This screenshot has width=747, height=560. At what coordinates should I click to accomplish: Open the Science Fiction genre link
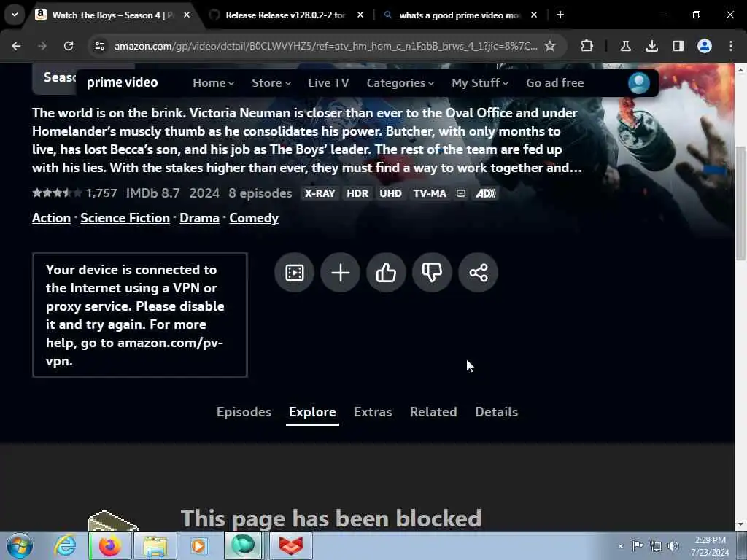tap(125, 217)
